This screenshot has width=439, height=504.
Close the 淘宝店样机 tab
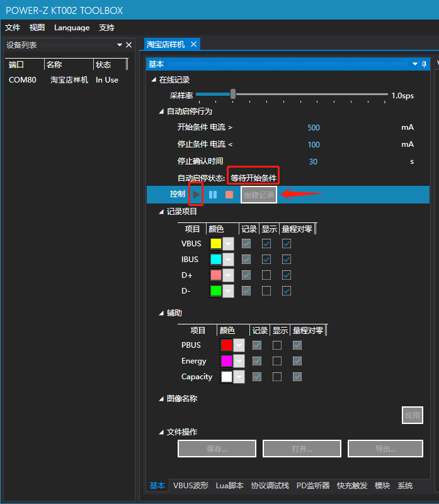(x=193, y=44)
